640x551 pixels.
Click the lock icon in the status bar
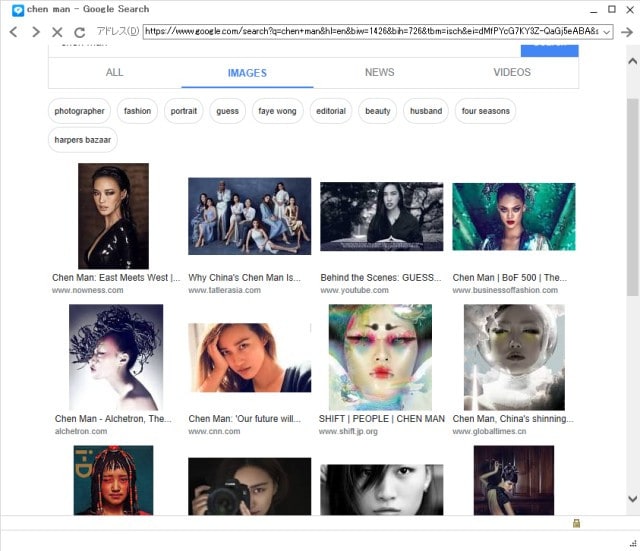[x=576, y=523]
